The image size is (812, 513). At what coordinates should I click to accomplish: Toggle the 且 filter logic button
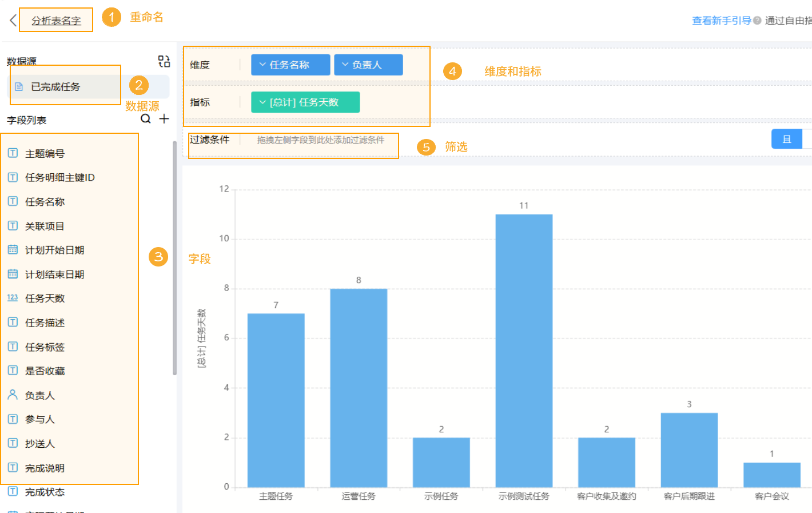coord(787,139)
